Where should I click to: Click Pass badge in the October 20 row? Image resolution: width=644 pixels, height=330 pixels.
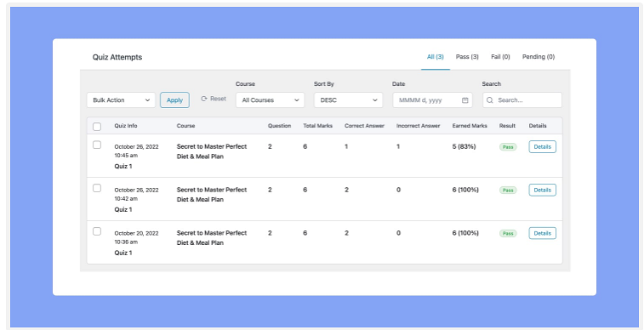tap(508, 234)
